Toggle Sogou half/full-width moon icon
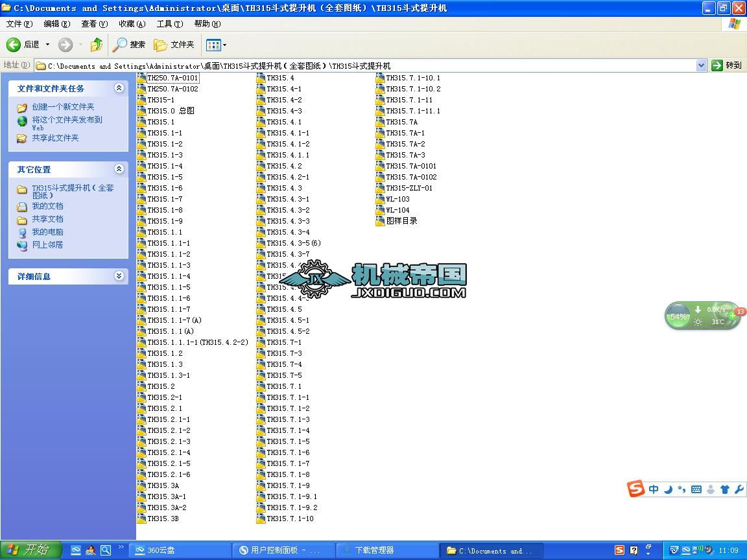The width and height of the screenshot is (747, 560). point(669,489)
